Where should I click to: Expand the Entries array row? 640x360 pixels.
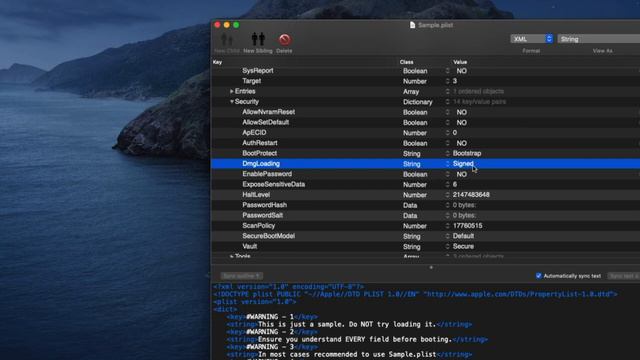click(x=231, y=91)
